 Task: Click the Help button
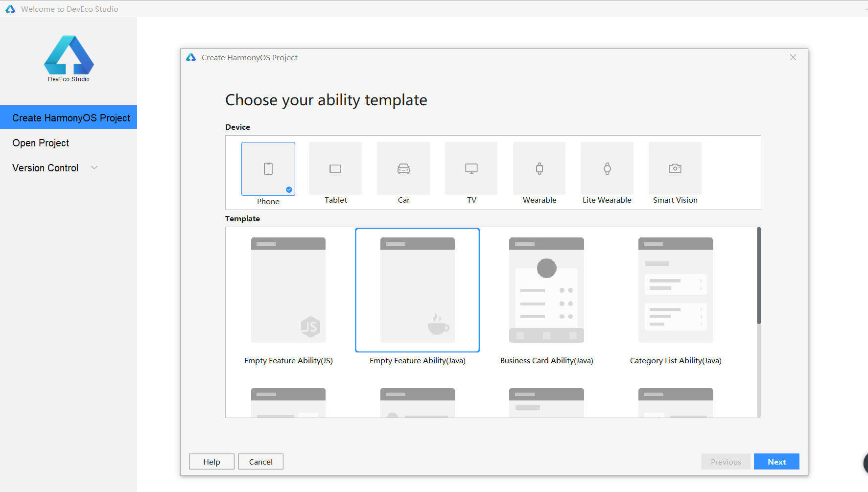(x=211, y=462)
